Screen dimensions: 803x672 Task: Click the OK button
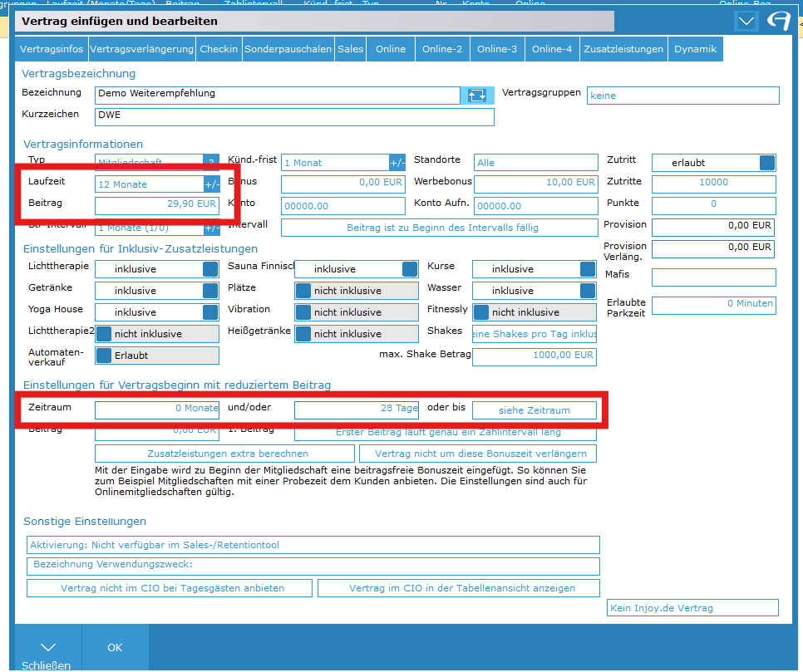click(x=115, y=647)
